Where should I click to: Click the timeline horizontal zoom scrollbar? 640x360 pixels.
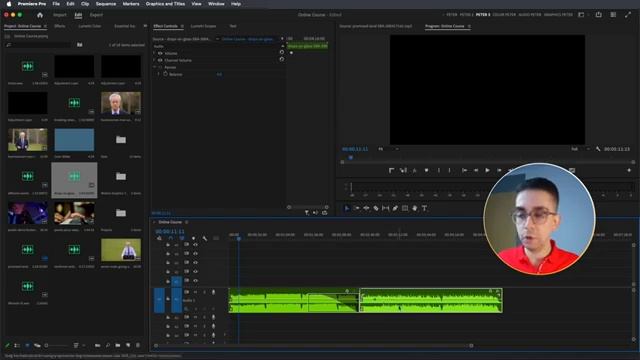tap(313, 345)
